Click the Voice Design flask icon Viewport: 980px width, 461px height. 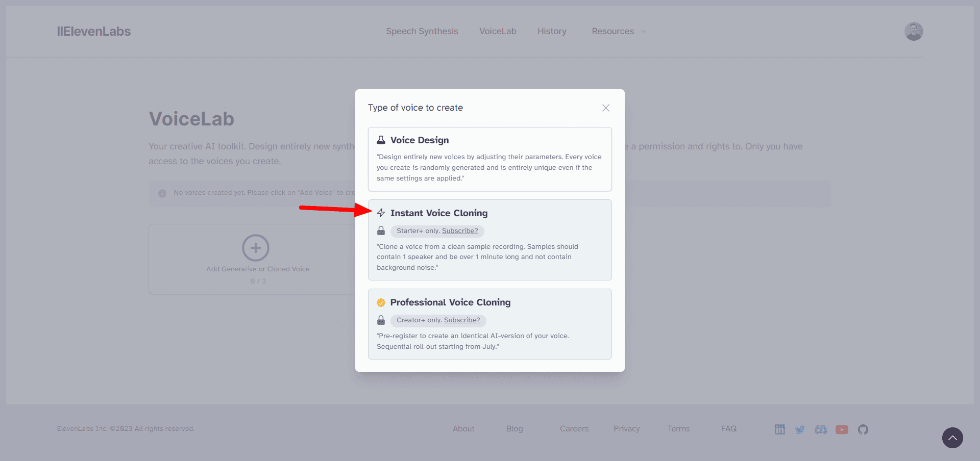[381, 140]
